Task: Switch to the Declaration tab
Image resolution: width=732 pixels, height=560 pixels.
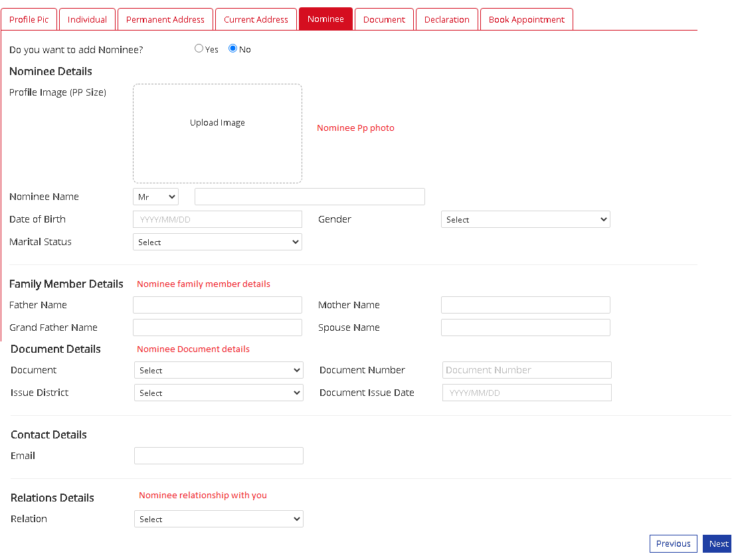Action: click(x=446, y=19)
